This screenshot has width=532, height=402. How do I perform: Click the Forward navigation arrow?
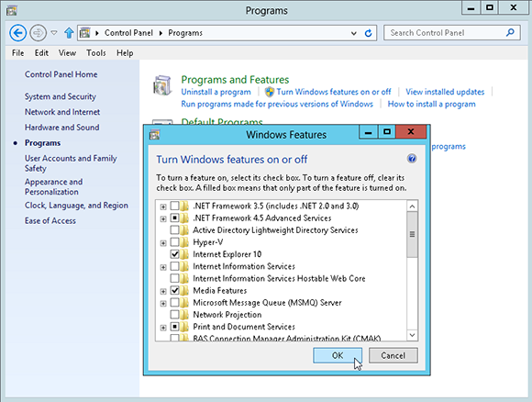[38, 33]
